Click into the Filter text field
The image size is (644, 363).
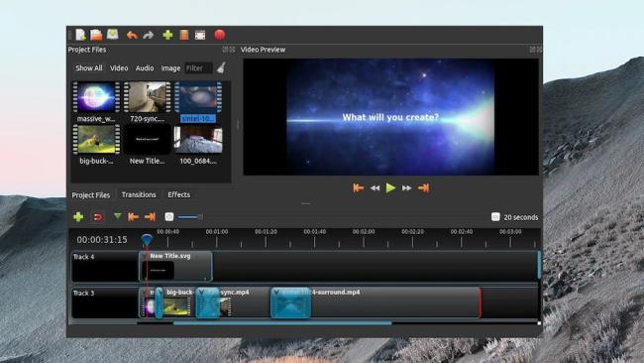[x=198, y=68]
